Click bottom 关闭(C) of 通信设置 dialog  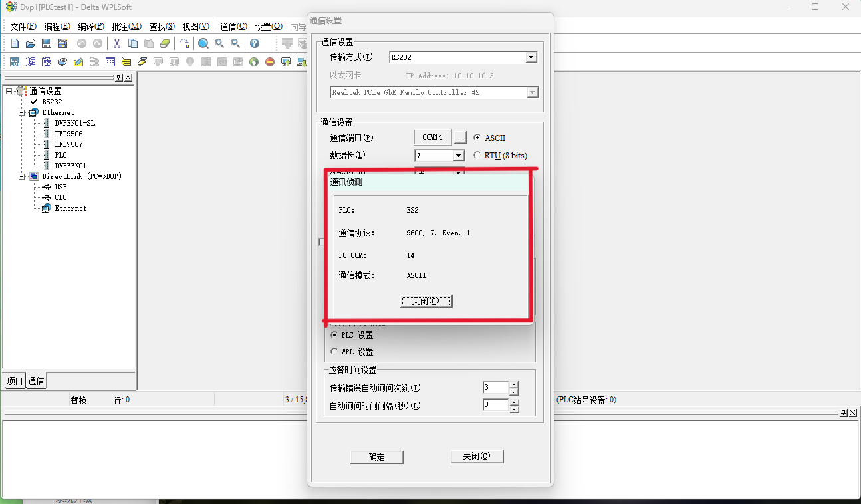point(477,457)
